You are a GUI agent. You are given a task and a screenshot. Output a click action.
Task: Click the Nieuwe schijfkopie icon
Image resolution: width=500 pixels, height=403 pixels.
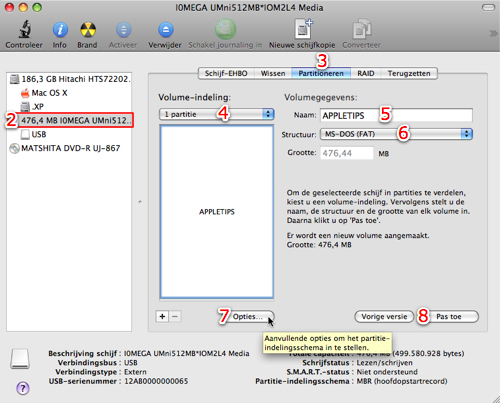[303, 29]
